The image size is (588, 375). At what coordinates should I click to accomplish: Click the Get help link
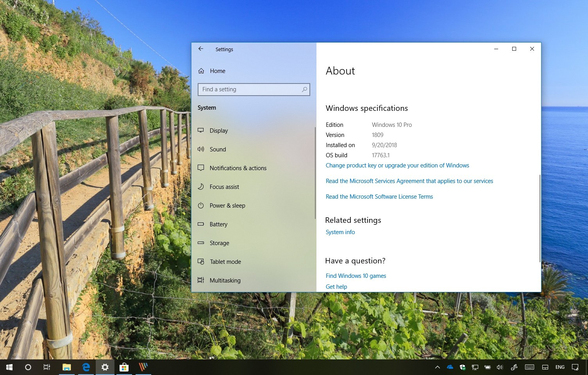[336, 287]
